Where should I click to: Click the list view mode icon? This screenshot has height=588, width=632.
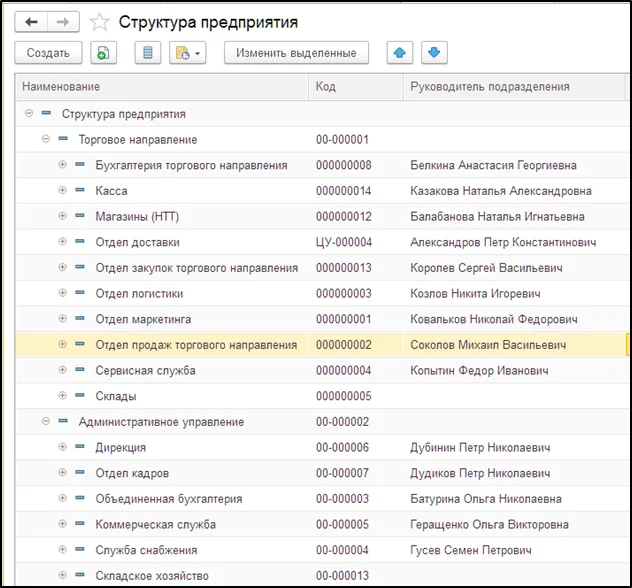point(148,53)
